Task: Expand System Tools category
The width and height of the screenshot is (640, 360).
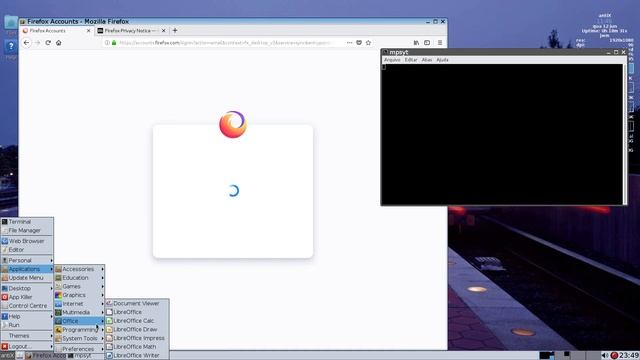Action: click(x=80, y=339)
